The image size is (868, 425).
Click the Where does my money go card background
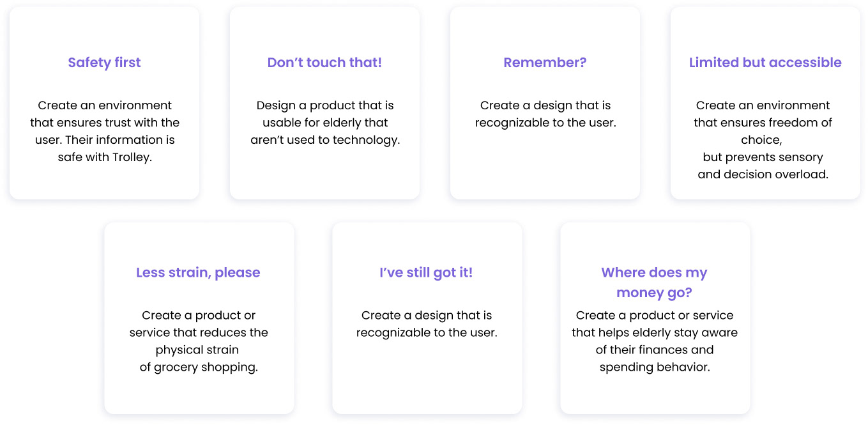655,318
